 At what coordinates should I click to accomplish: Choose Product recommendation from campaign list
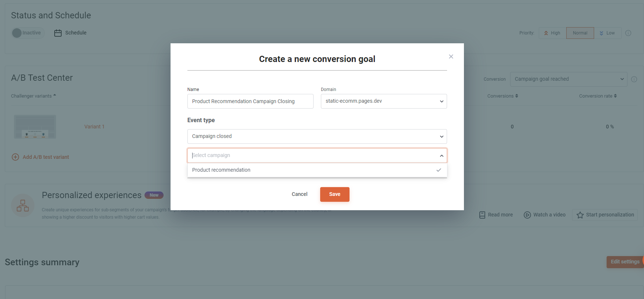click(x=317, y=170)
